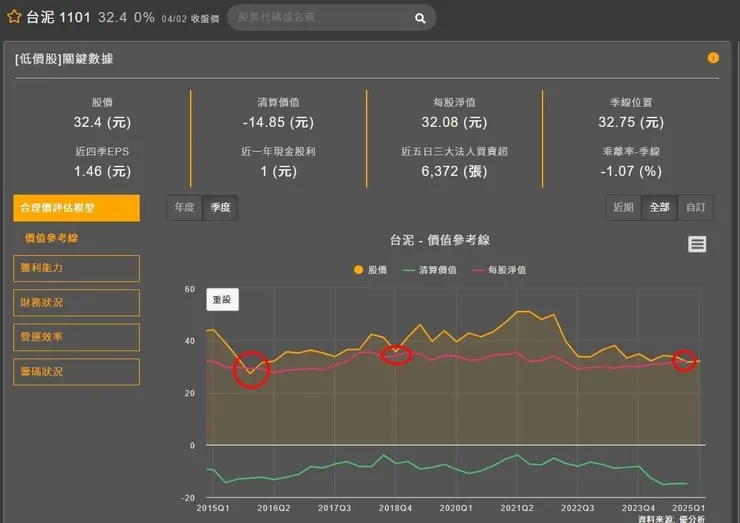Click the star favorite icon beside 台泥
This screenshot has height=523, width=740.
pyautogui.click(x=14, y=17)
